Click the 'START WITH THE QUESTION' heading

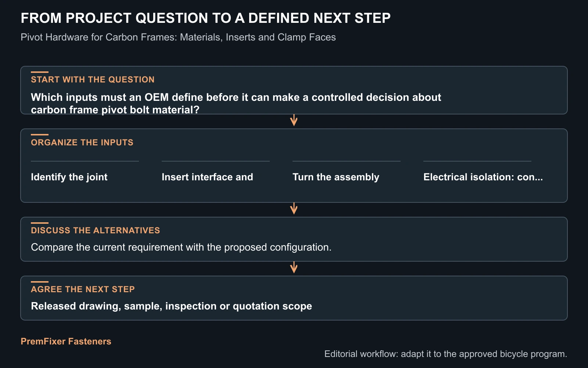93,79
